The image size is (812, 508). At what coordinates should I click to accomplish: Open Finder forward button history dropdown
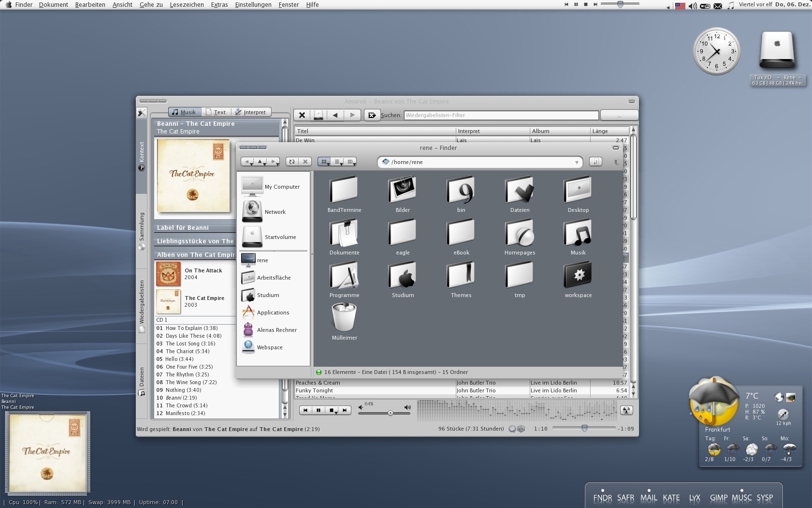point(277,164)
